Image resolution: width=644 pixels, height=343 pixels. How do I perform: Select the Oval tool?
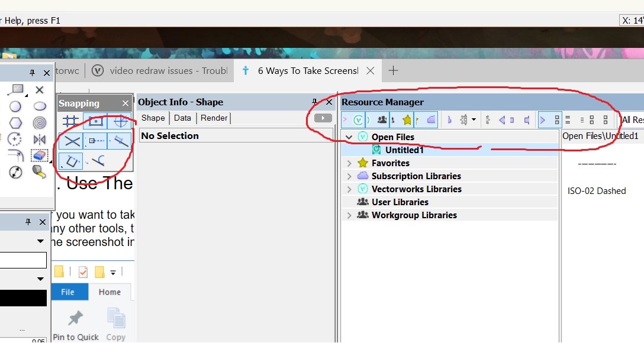pos(40,106)
